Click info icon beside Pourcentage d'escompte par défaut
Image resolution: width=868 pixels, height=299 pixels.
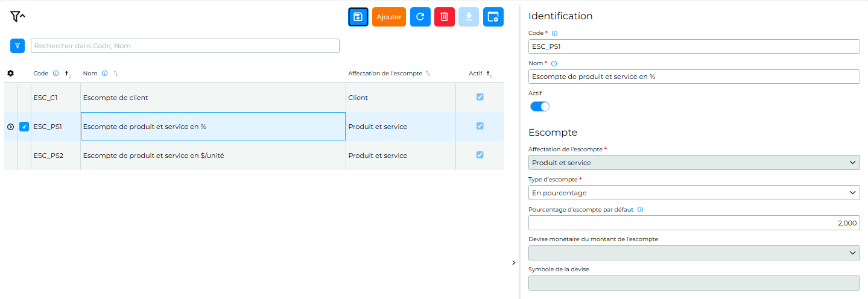[640, 210]
